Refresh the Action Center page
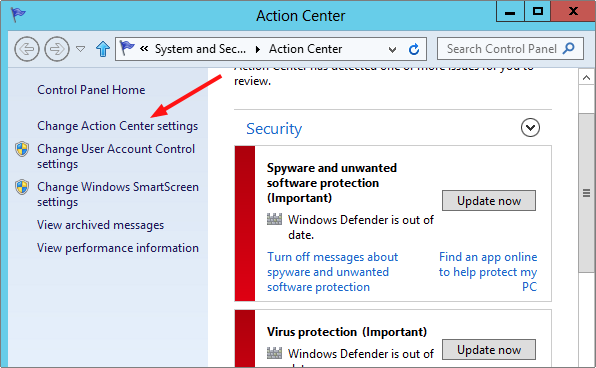Image resolution: width=596 pixels, height=368 pixels. pyautogui.click(x=414, y=49)
